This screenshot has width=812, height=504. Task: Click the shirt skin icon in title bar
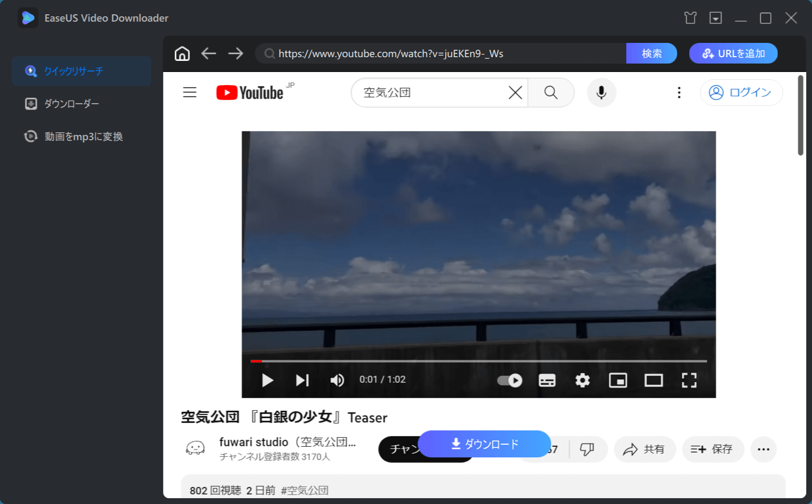[690, 18]
